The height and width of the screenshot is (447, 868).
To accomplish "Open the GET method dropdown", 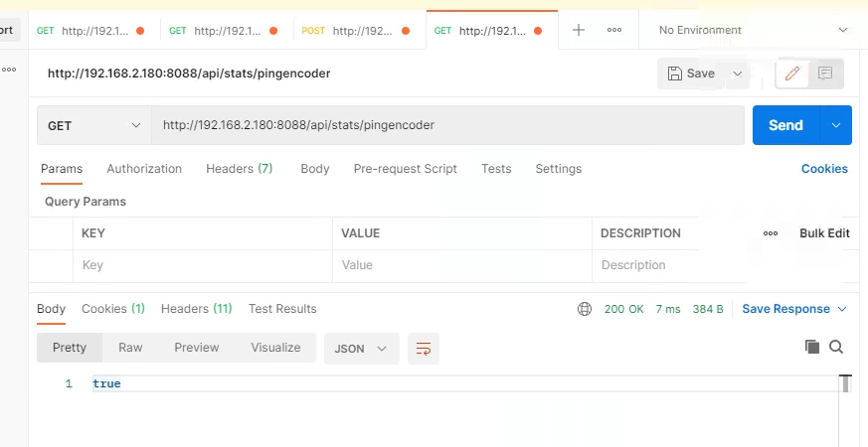I will tap(94, 126).
